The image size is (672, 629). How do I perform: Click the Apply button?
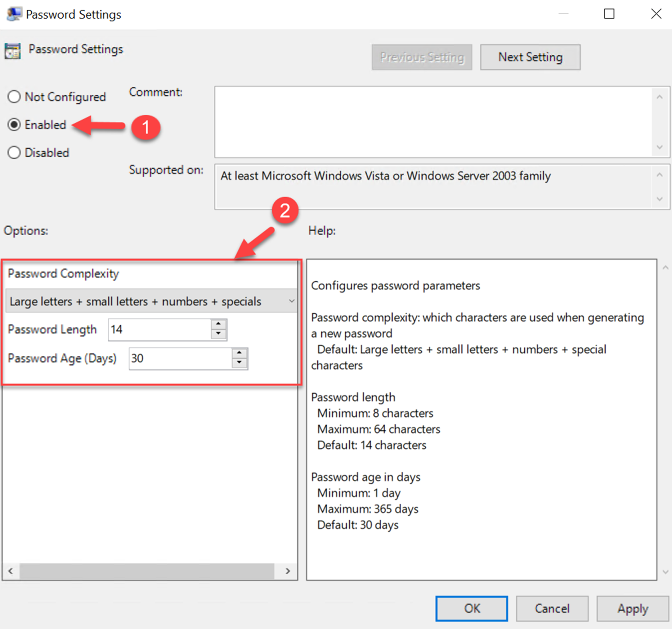tap(633, 609)
